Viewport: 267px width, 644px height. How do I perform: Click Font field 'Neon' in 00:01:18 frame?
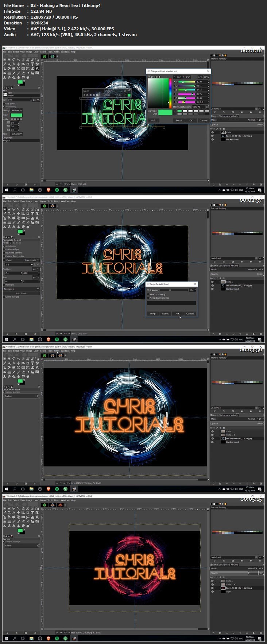coord(23,96)
